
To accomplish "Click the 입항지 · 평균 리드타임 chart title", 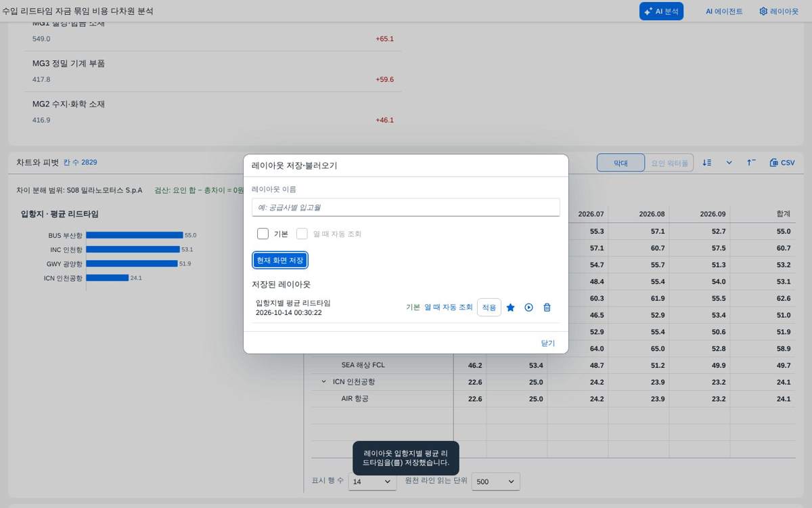I will click(60, 214).
